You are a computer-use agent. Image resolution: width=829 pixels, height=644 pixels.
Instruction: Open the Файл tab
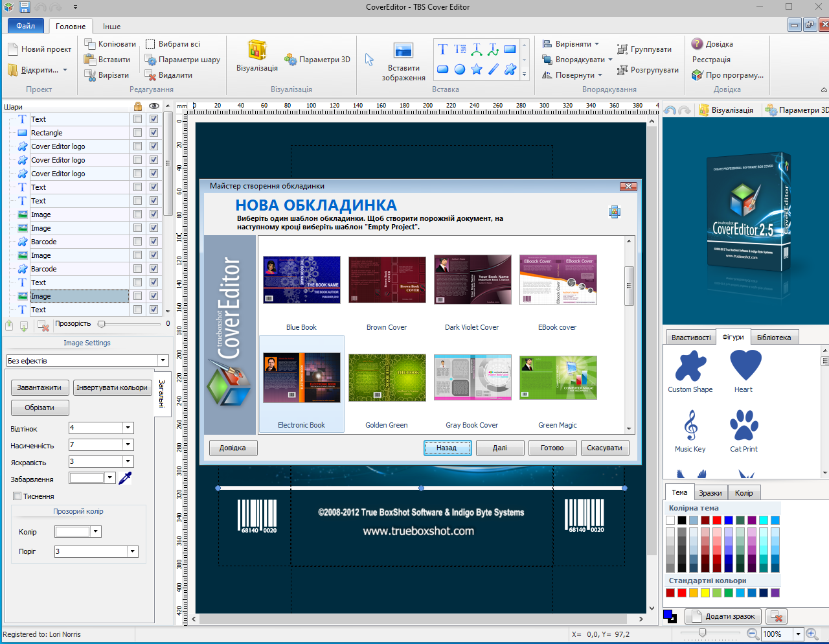point(26,26)
